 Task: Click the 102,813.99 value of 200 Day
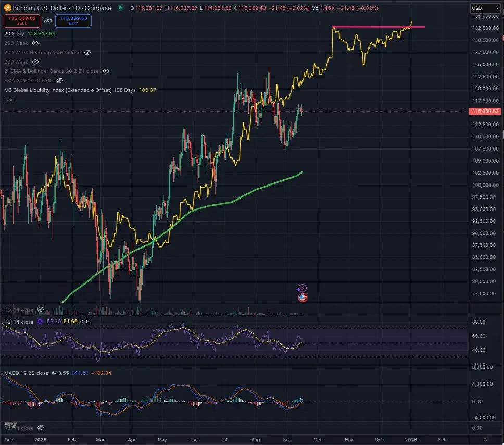[42, 34]
